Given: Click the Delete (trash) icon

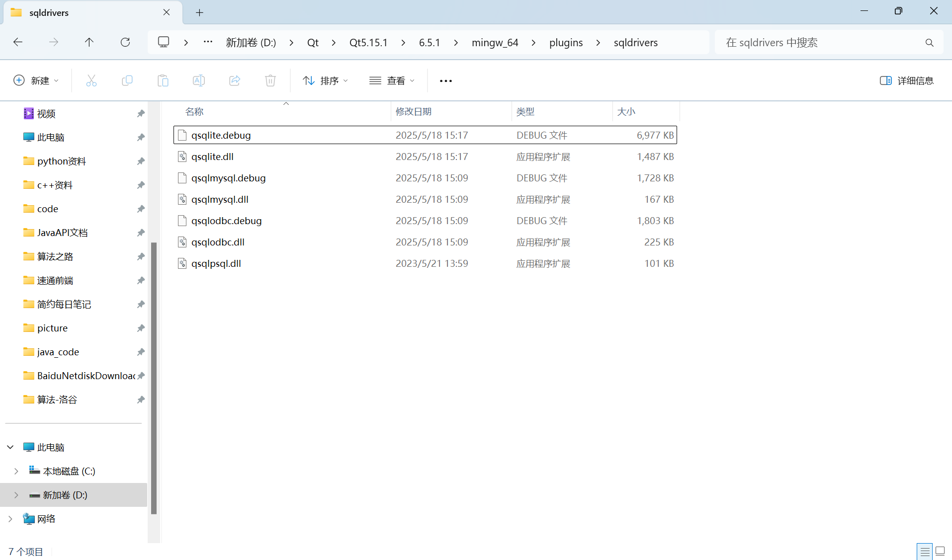Looking at the screenshot, I should [270, 80].
